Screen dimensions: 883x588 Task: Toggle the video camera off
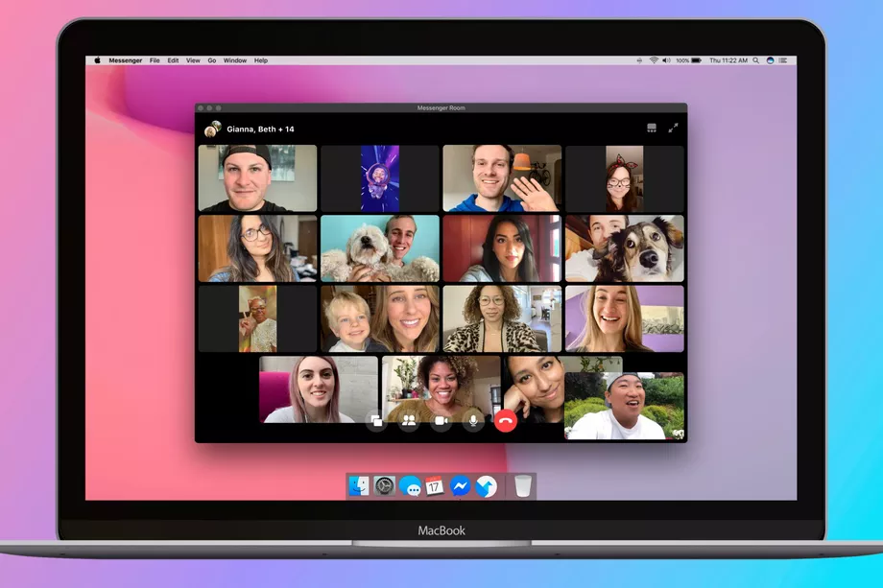(x=441, y=420)
